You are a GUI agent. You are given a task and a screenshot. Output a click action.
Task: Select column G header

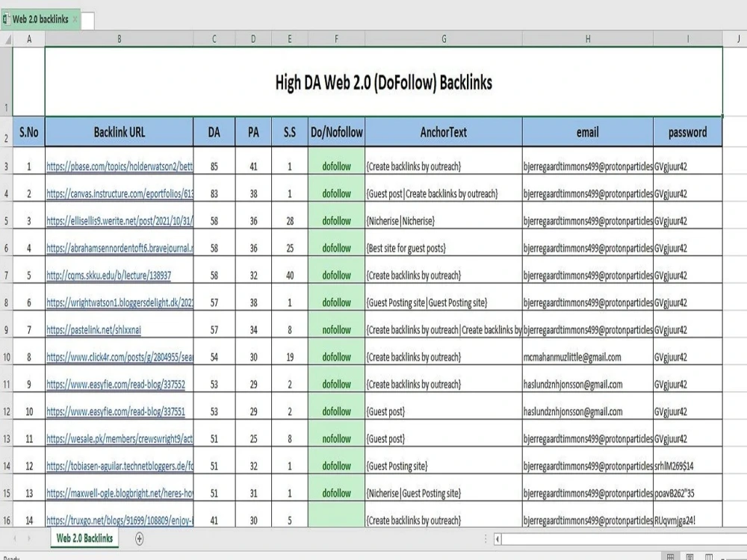444,39
